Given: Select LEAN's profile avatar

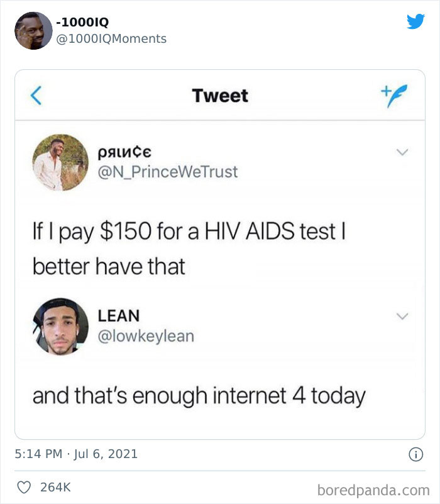Looking at the screenshot, I should pyautogui.click(x=60, y=326).
